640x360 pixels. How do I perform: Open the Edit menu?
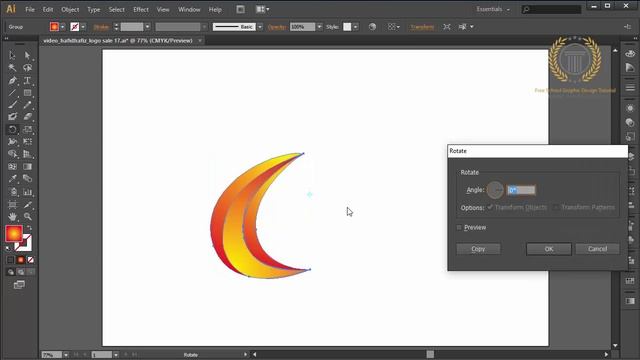point(48,9)
